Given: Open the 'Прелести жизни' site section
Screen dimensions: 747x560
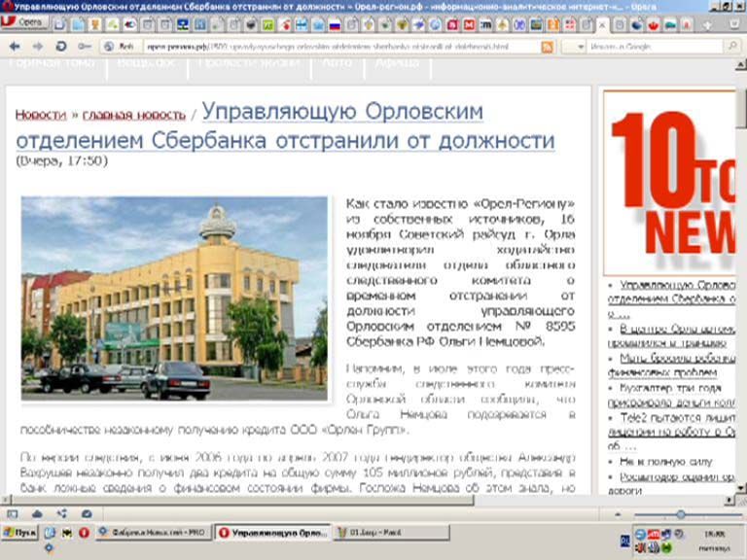Looking at the screenshot, I should (x=249, y=63).
